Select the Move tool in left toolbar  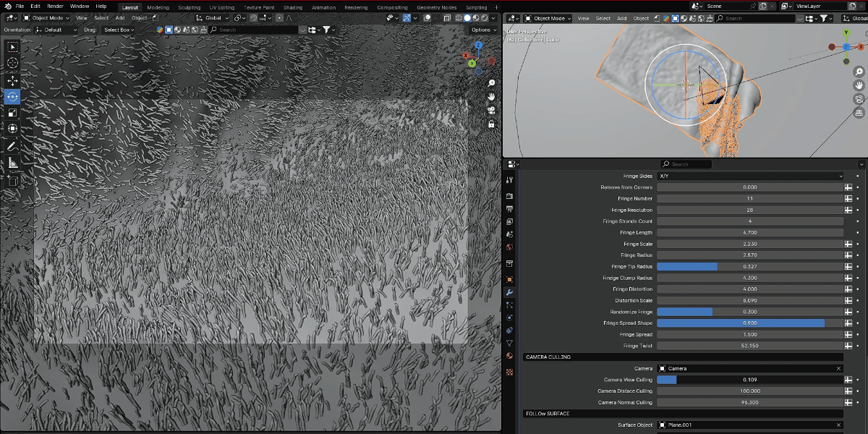[12, 80]
